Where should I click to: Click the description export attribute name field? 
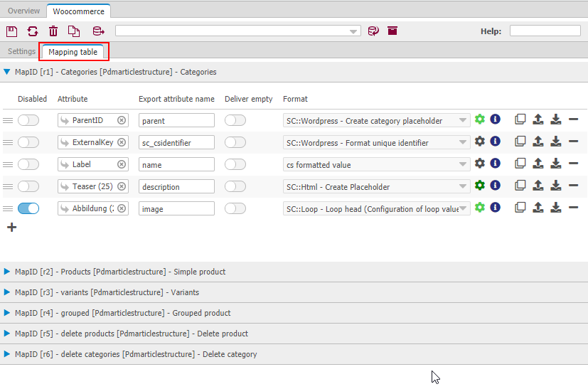(176, 186)
